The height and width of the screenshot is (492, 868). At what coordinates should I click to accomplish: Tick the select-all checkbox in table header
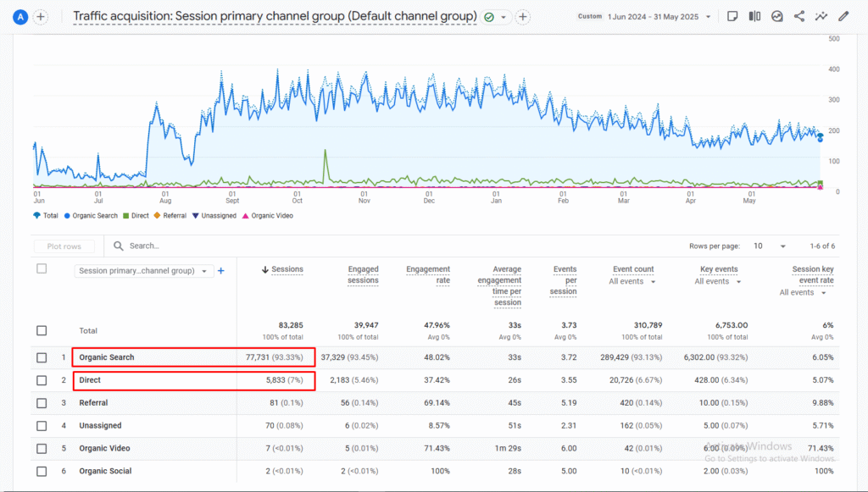click(42, 268)
